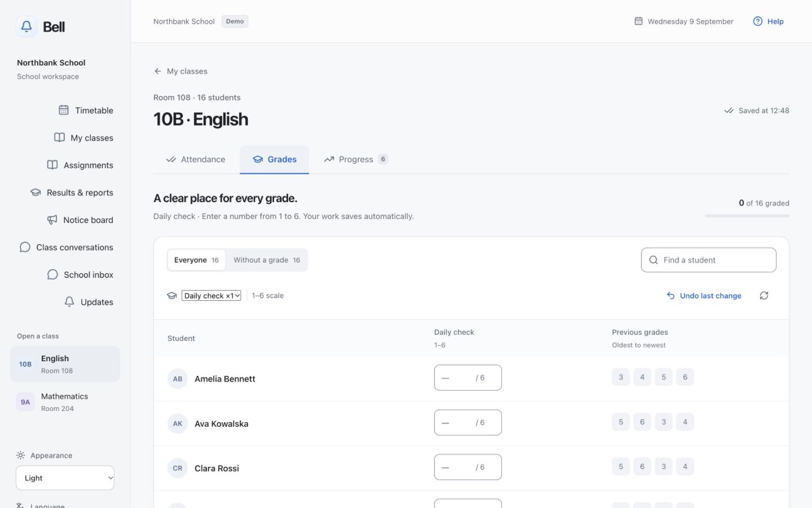Click Amelia Bennett's name
812x508 pixels.
[x=225, y=379]
